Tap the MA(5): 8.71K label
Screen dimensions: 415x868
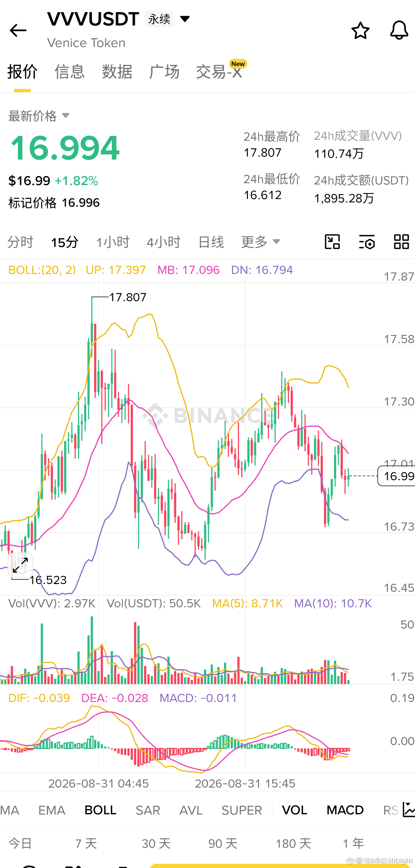pyautogui.click(x=248, y=603)
